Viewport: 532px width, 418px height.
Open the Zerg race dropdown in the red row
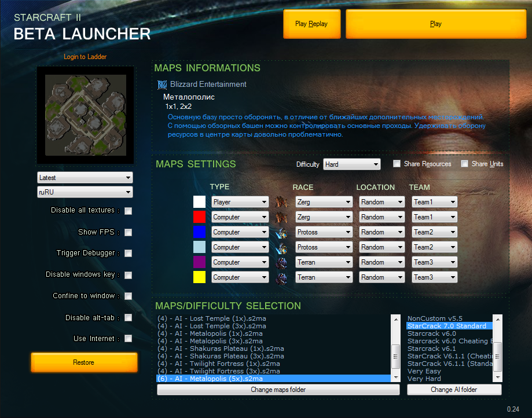click(324, 217)
